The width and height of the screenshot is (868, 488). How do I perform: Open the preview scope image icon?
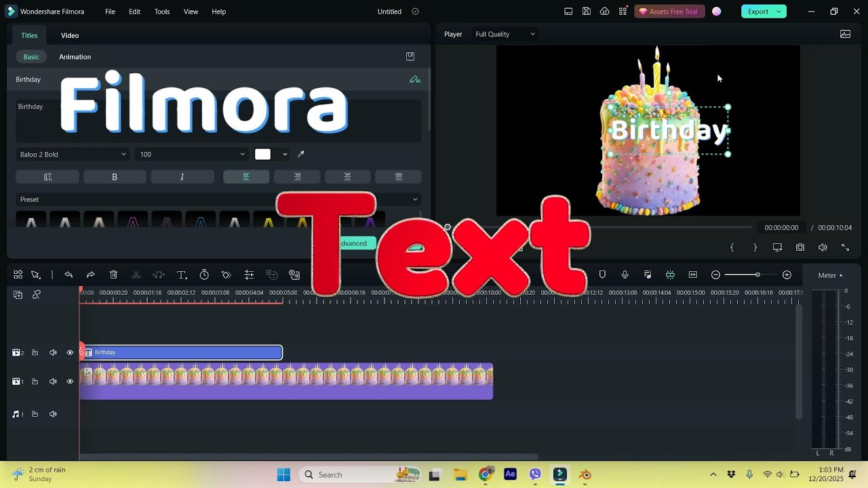pyautogui.click(x=845, y=34)
